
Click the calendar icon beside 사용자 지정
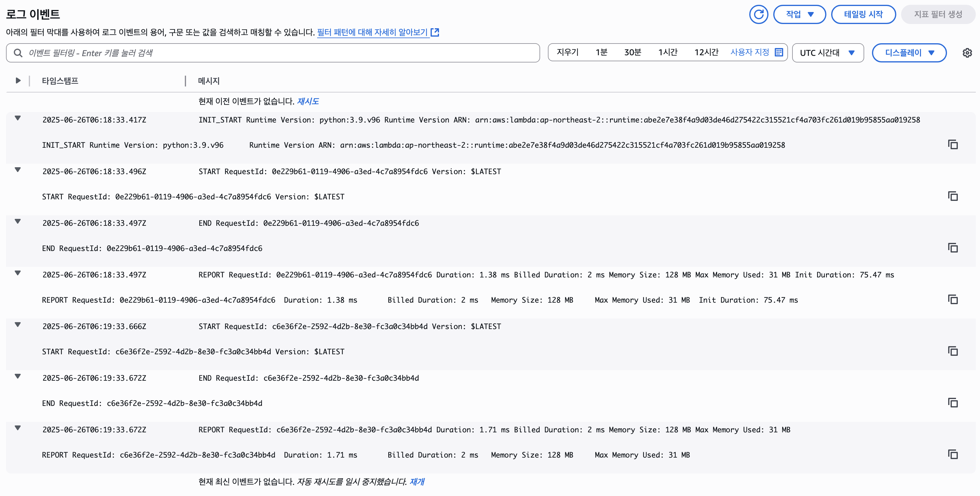779,53
